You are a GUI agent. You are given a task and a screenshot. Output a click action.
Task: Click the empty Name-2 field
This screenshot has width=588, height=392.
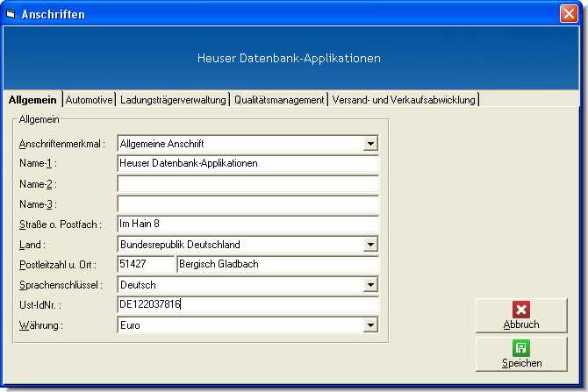[247, 184]
